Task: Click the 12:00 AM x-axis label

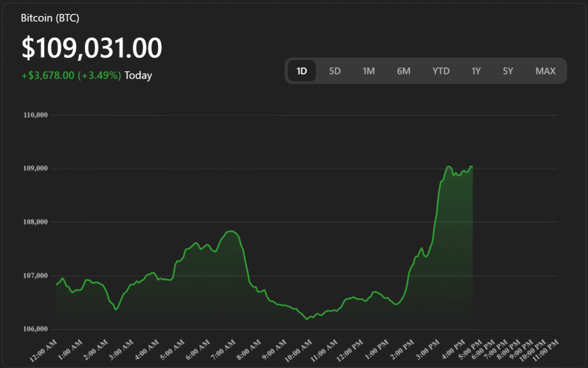Action: 44,350
